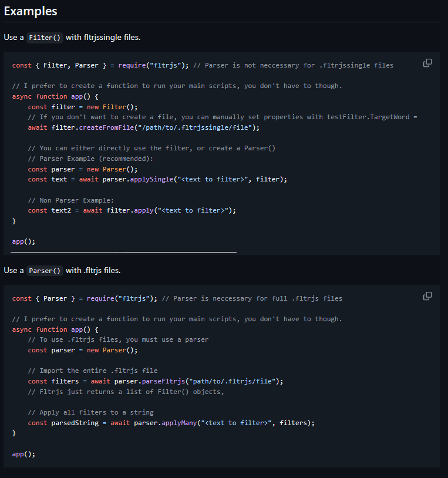Click the "Parser Example (recommended):" comment
The width and height of the screenshot is (448, 478).
[95, 159]
